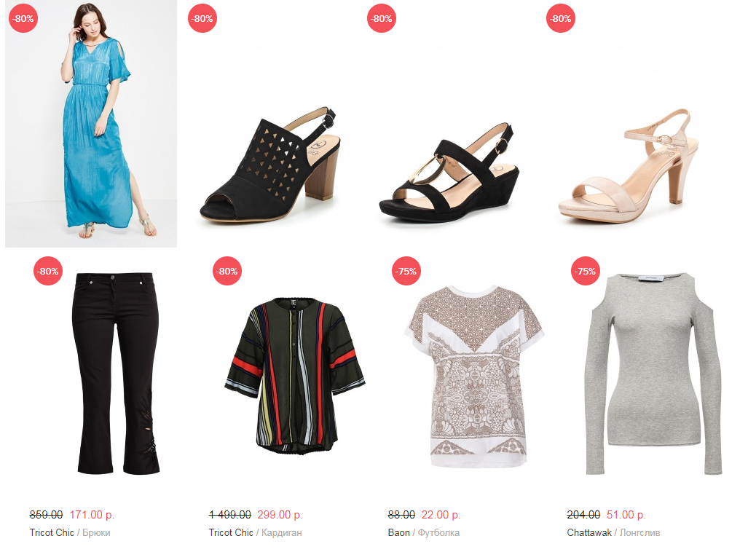Open the Chattawak / Лонгслив link
Image resolution: width=748 pixels, height=560 pixels.
613,533
